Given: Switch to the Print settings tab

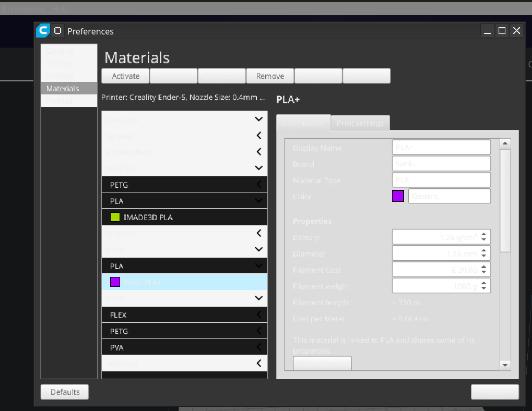Looking at the screenshot, I should [360, 123].
